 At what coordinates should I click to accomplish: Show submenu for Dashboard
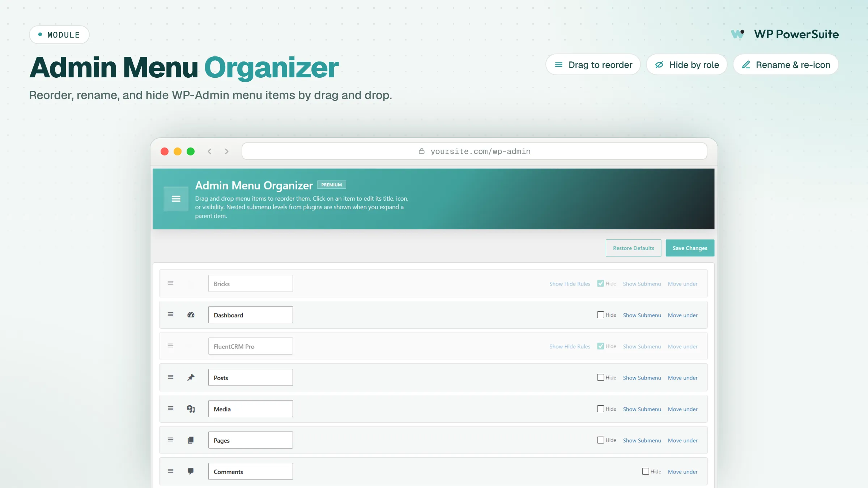[642, 315]
